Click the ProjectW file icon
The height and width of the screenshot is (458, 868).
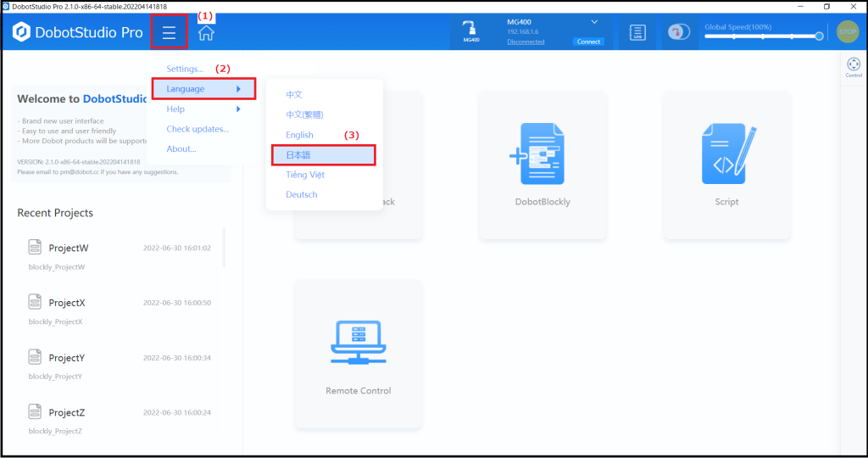point(35,247)
